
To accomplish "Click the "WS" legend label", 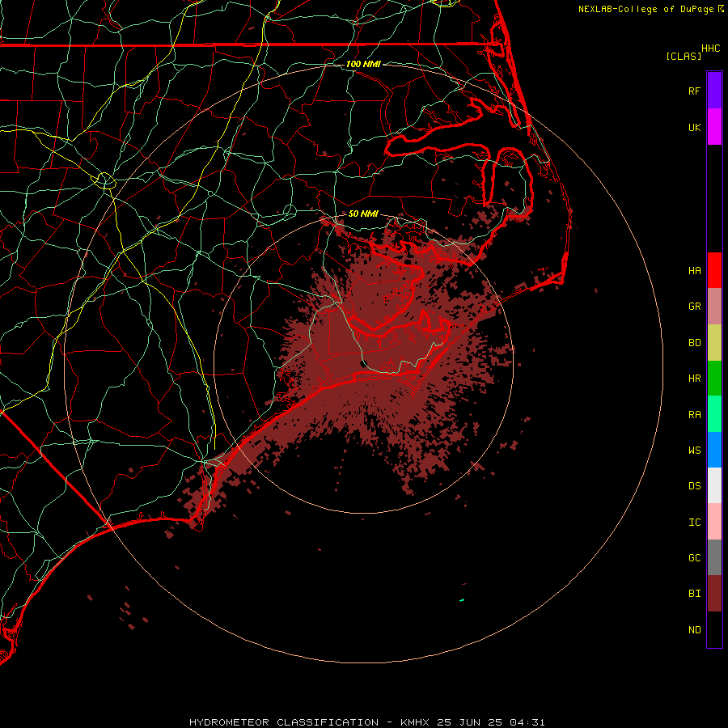I will [695, 451].
